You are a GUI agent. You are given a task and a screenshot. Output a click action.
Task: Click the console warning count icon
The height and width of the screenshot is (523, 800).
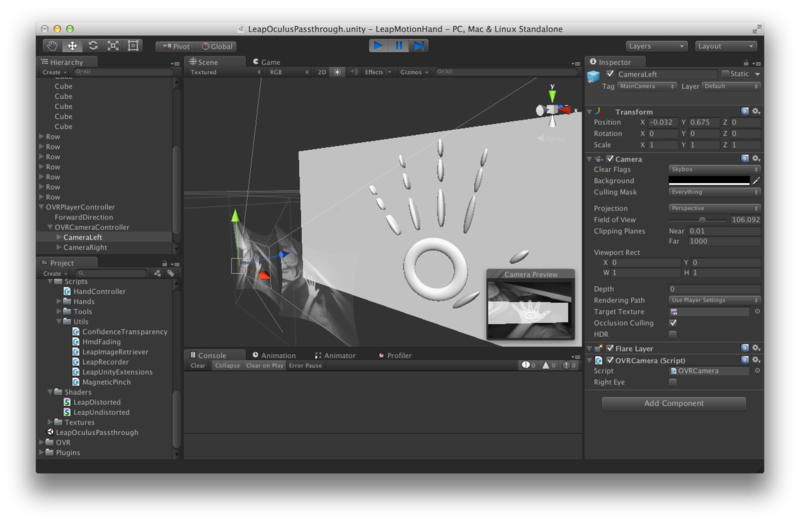[x=549, y=365]
